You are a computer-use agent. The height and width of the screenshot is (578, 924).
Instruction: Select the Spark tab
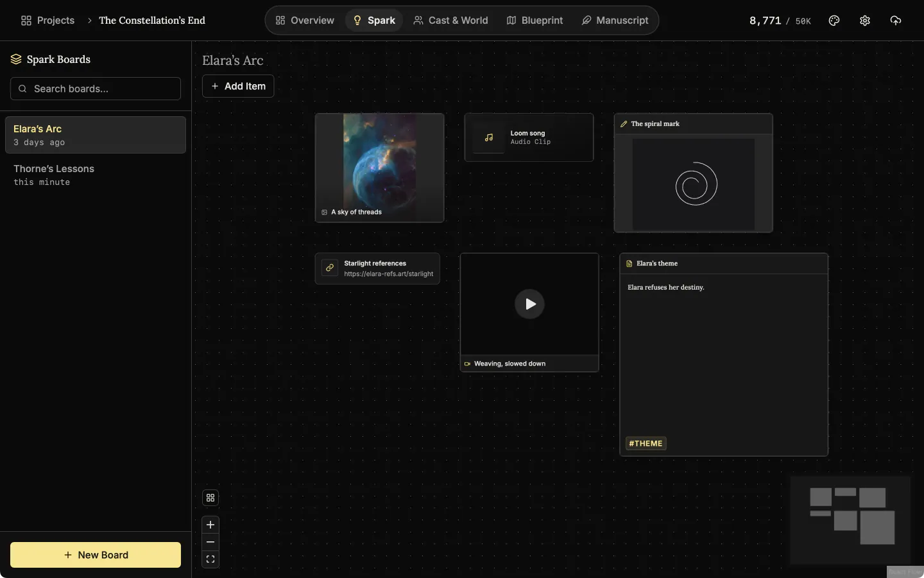tap(374, 21)
